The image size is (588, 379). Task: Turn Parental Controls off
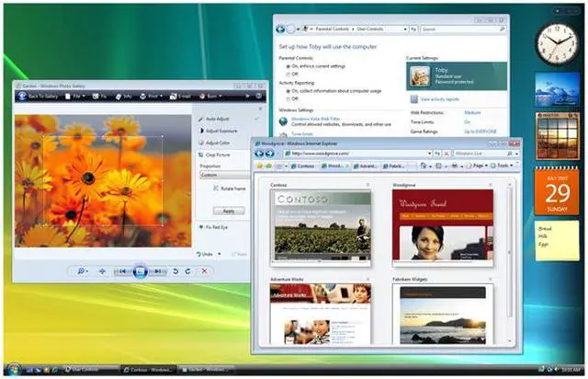pos(288,75)
